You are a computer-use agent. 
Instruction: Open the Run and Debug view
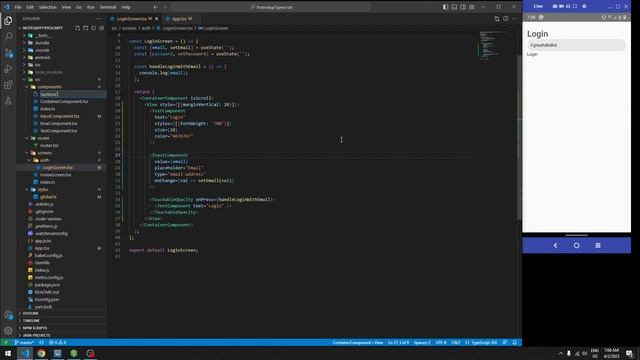point(8,69)
